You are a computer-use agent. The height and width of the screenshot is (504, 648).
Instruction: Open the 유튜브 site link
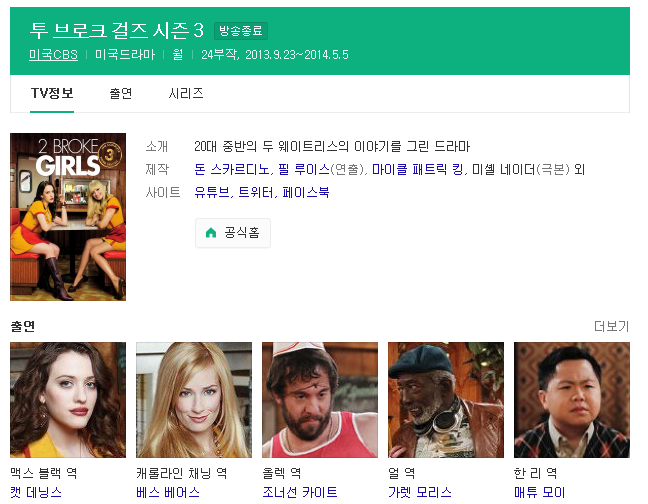tap(212, 192)
